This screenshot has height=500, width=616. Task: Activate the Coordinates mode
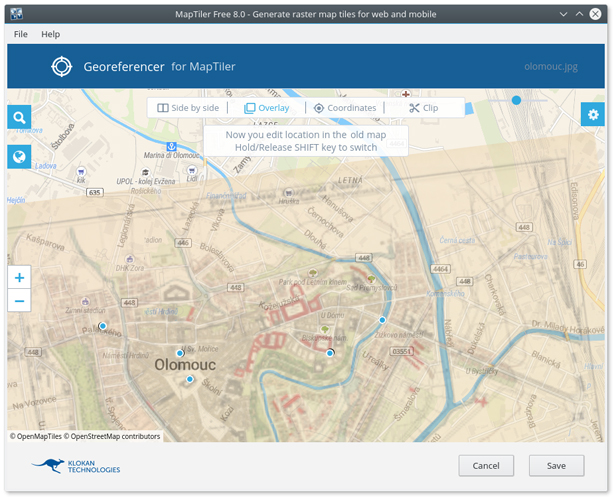[x=345, y=108]
